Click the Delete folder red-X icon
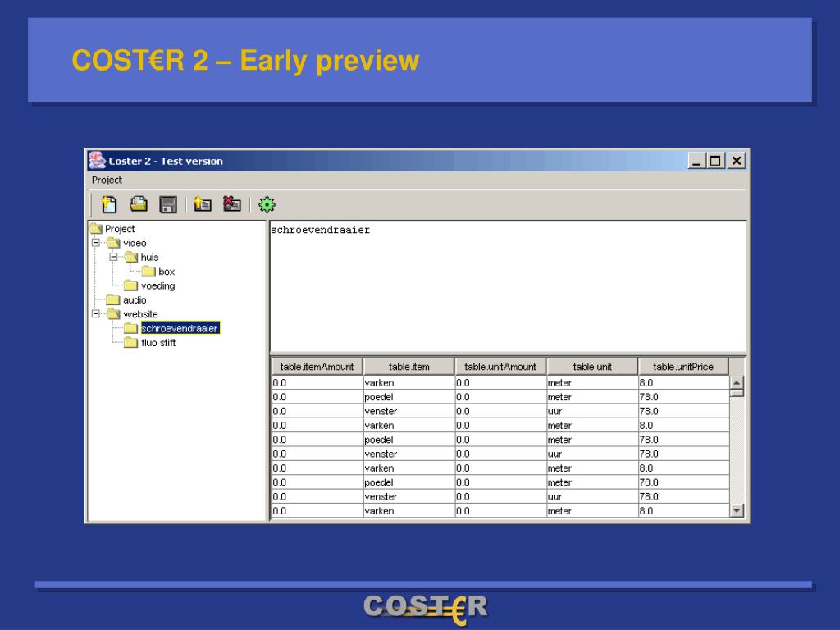 [232, 203]
